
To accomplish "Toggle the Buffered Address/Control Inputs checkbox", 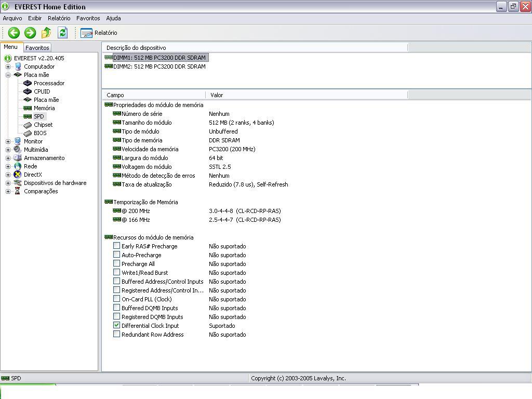I will [x=116, y=281].
